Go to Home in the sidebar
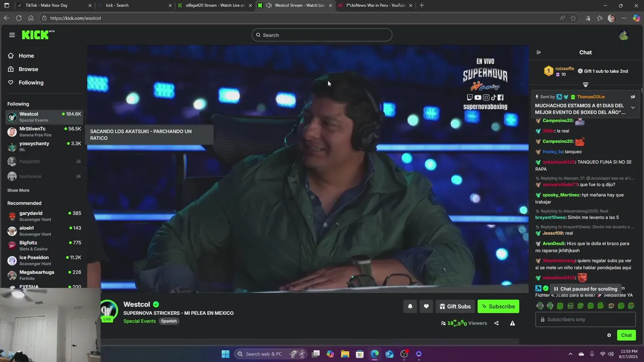644x362 pixels. [21, 56]
